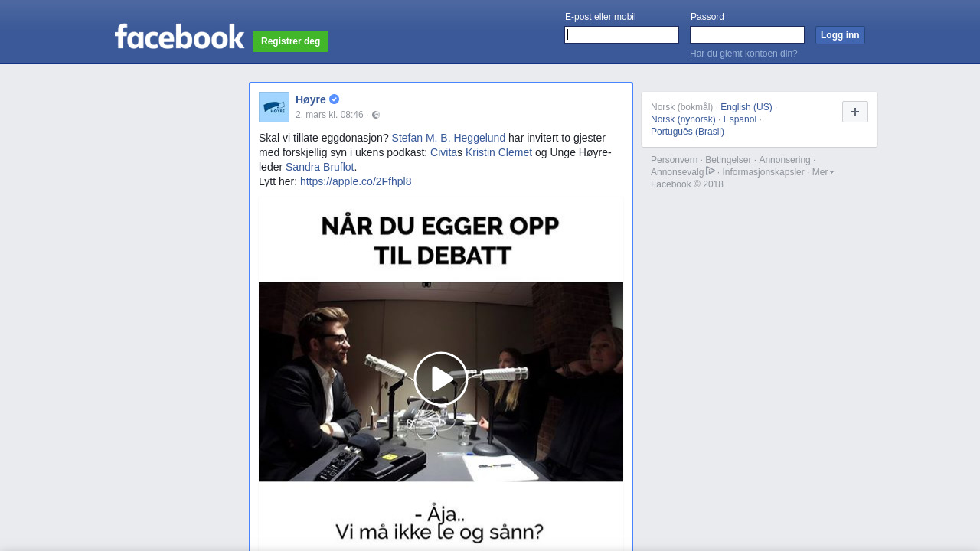The height and width of the screenshot is (551, 980).
Task: Click the AdChoices triangle icon
Action: click(710, 171)
